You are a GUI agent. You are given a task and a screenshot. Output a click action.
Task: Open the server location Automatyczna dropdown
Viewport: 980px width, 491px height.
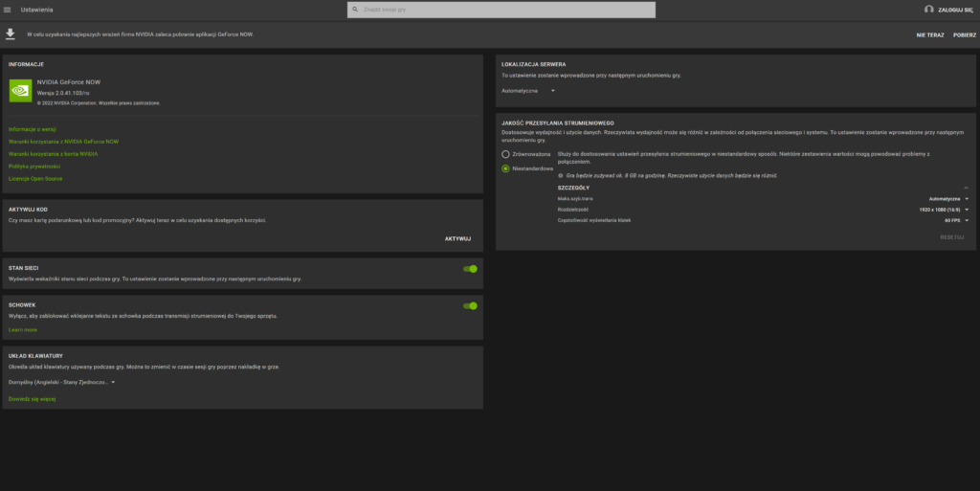click(528, 91)
